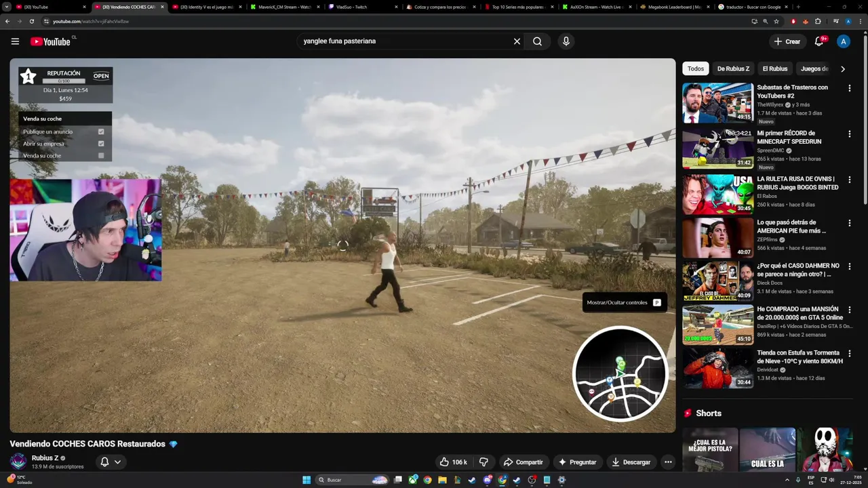Screen dimensions: 868x488
Task: Select the De Rubius Z chip
Action: (x=733, y=68)
